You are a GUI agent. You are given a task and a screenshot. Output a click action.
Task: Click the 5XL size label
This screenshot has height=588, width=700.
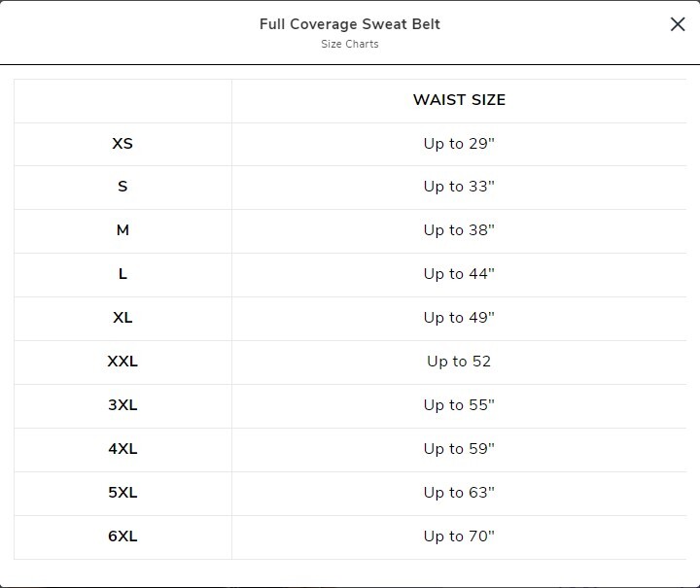pos(122,493)
